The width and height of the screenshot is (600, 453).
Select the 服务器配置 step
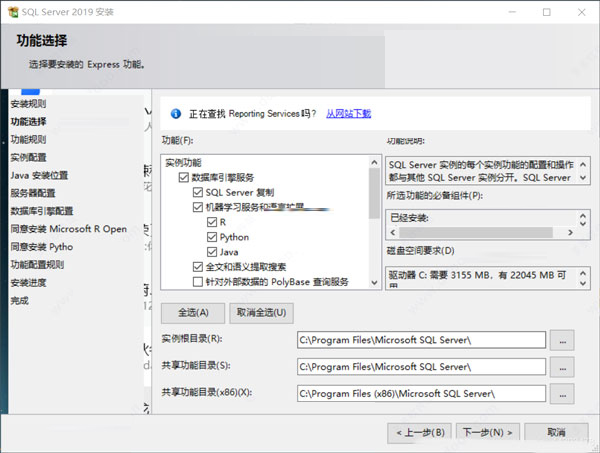coord(33,193)
